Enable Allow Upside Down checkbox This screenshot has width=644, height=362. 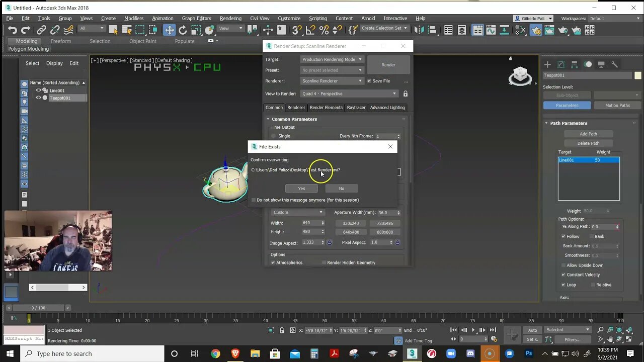tap(563, 265)
